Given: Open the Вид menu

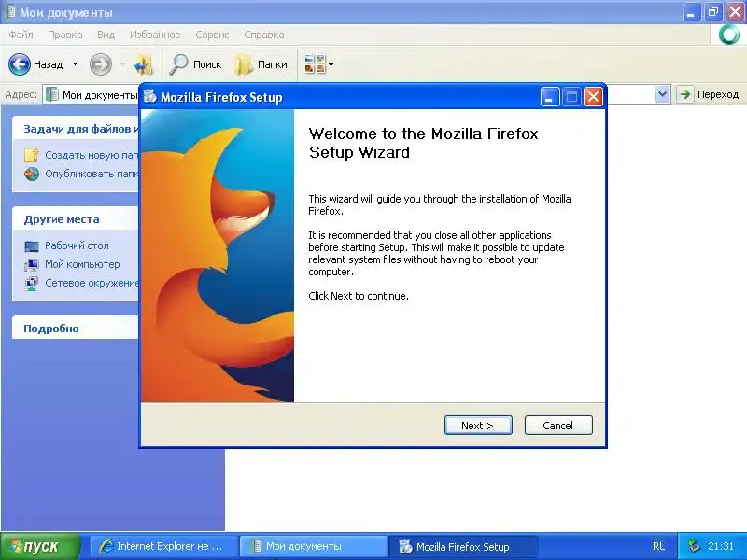Looking at the screenshot, I should [106, 35].
